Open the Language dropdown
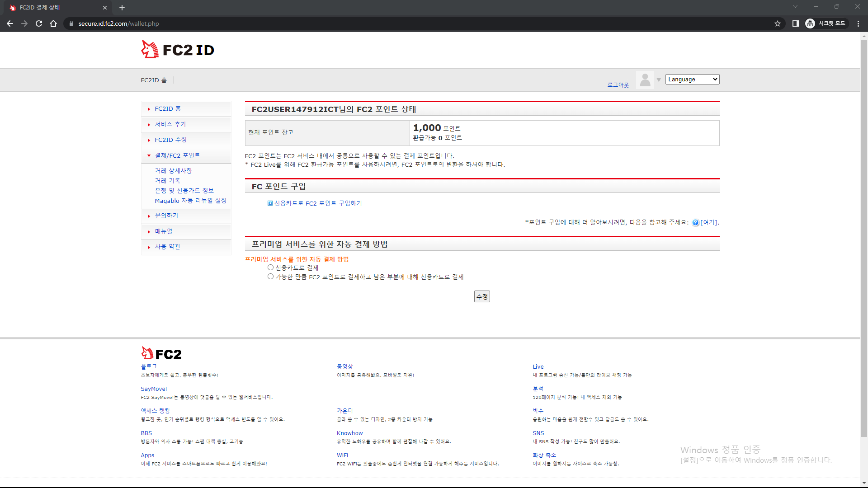Screen dimensions: 868x488 pyautogui.click(x=692, y=79)
